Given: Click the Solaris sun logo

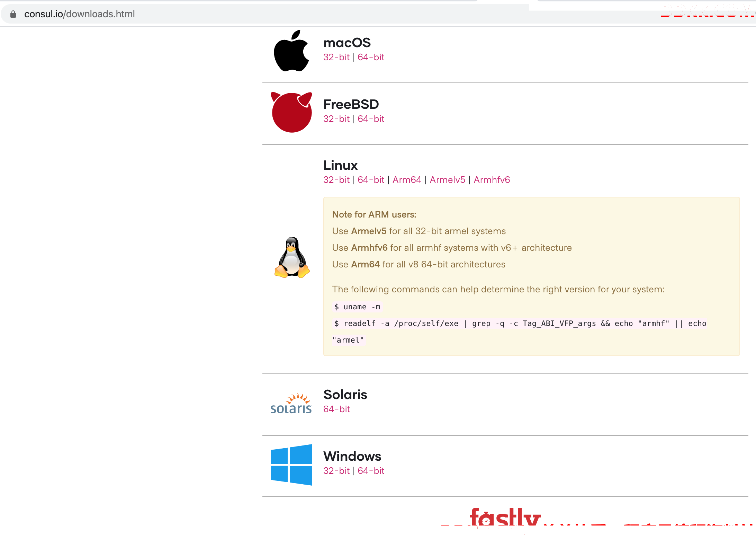Looking at the screenshot, I should coord(291,404).
